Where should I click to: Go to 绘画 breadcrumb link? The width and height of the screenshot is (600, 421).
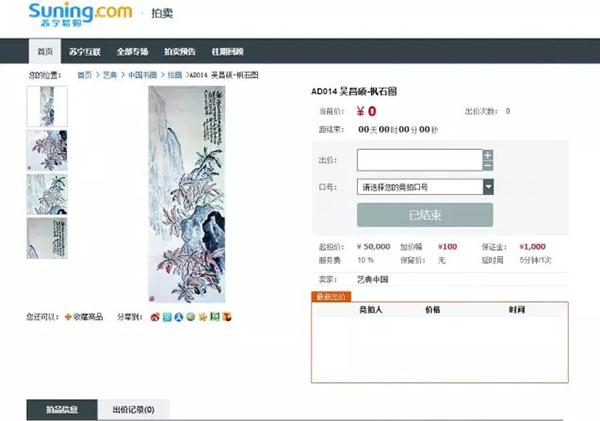175,75
